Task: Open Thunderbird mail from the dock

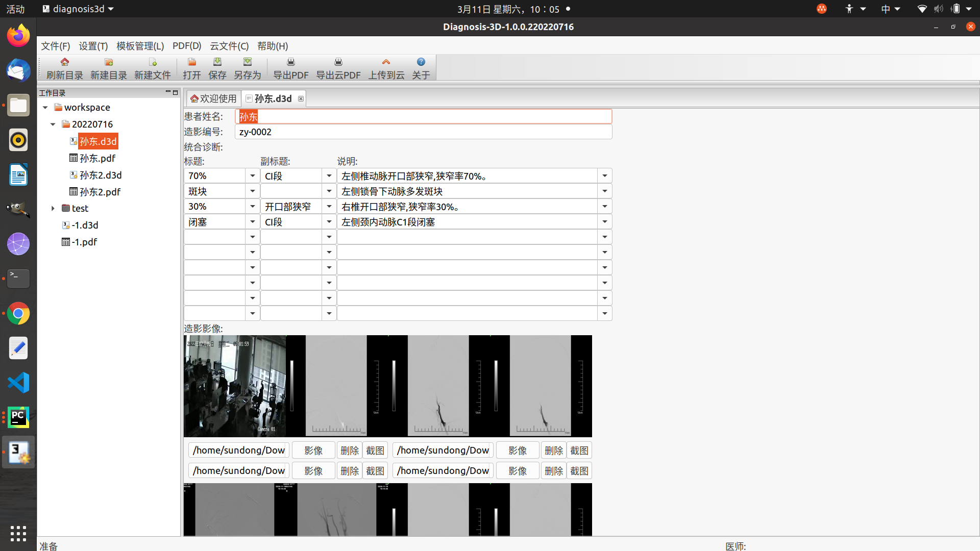Action: [x=18, y=70]
